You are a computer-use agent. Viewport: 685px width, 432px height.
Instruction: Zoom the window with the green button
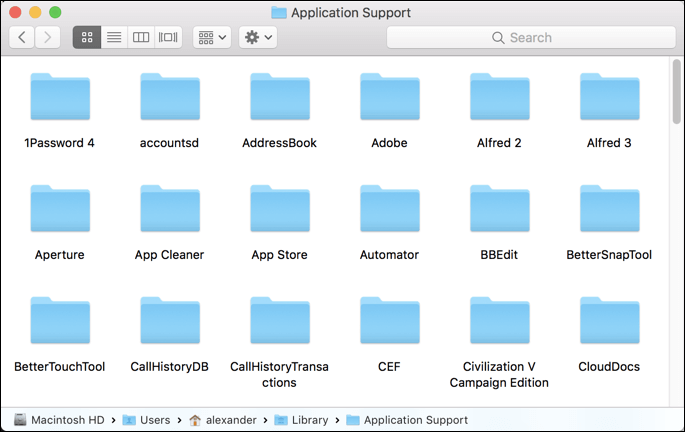pyautogui.click(x=55, y=12)
